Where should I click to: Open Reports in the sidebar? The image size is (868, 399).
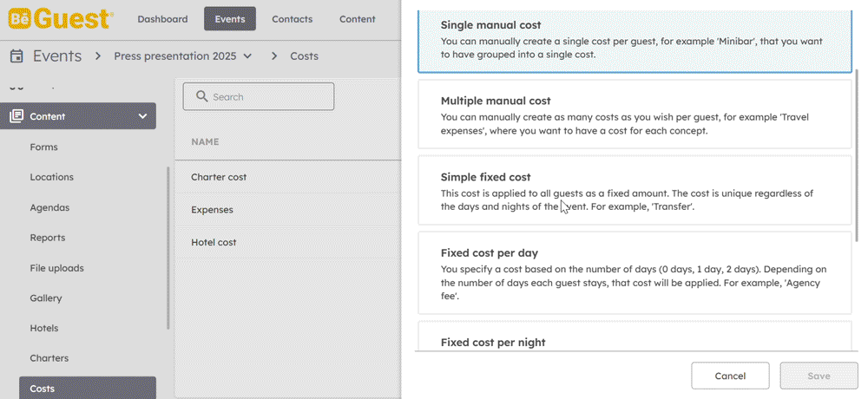point(48,238)
